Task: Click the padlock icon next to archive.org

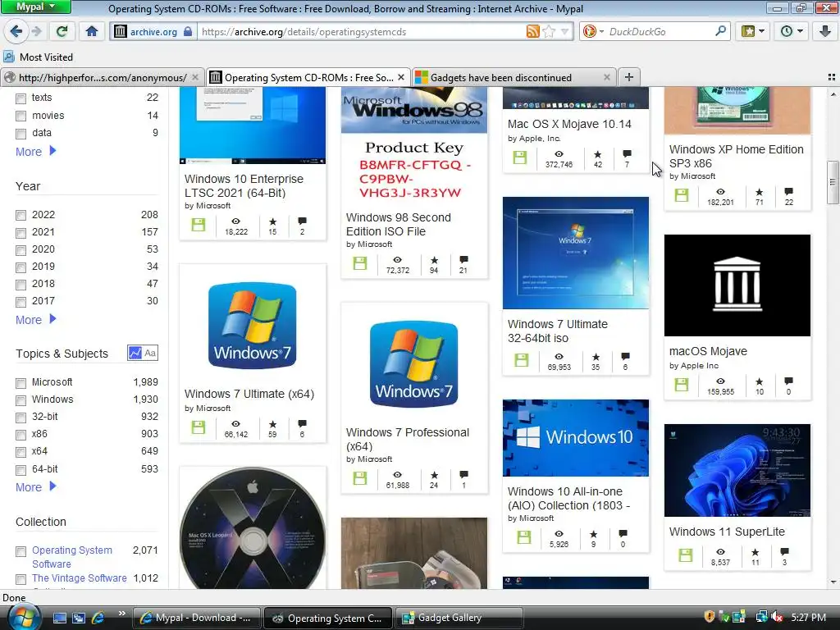Action: pyautogui.click(x=188, y=32)
